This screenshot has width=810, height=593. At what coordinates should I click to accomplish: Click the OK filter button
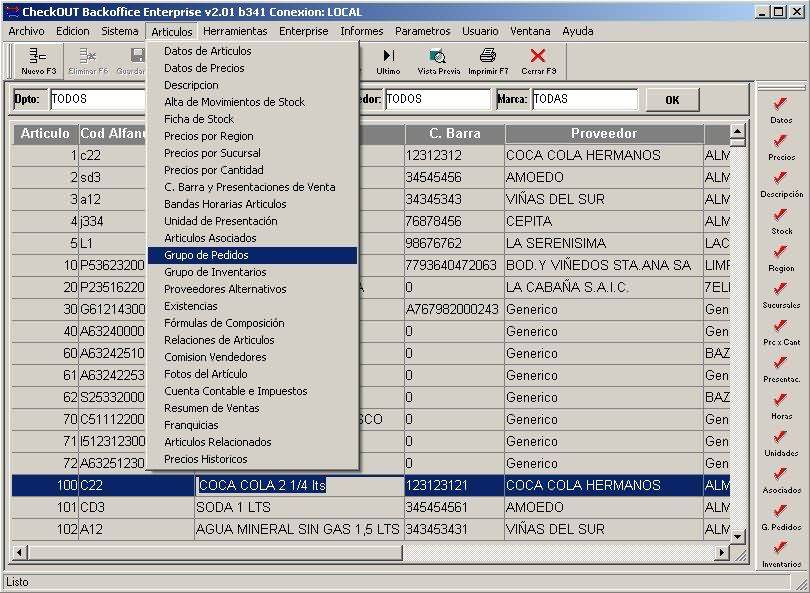click(672, 100)
